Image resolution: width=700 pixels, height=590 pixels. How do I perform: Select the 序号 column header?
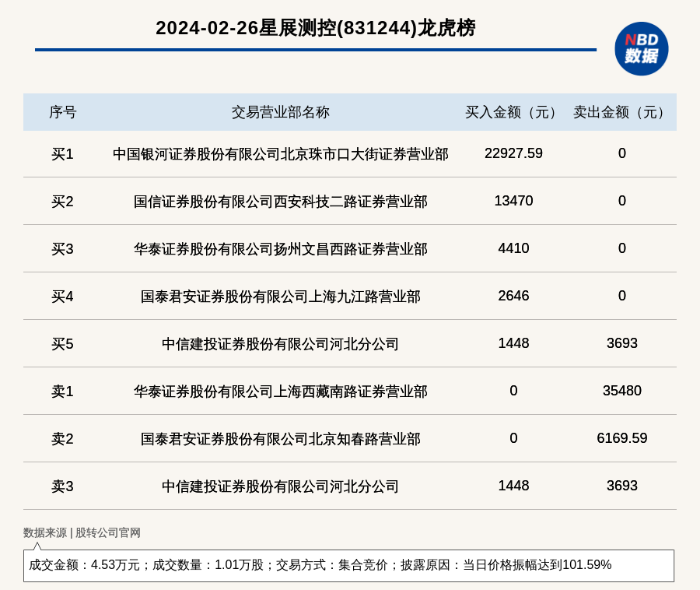(62, 112)
